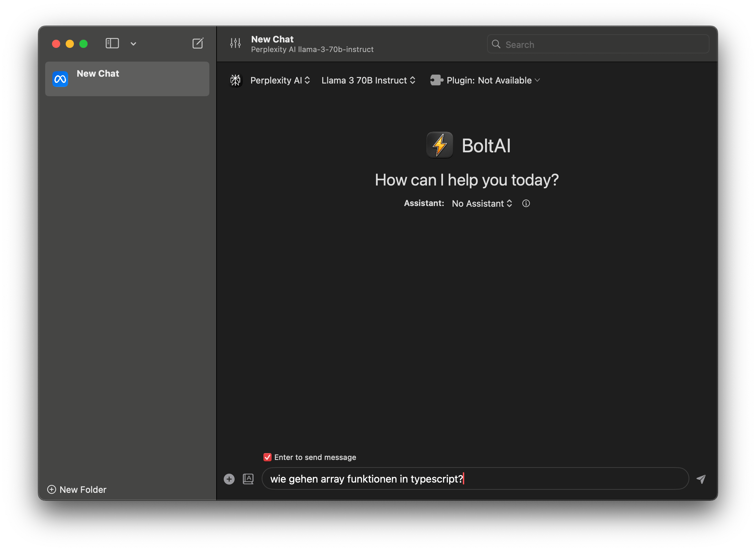Close the window with red button
This screenshot has width=756, height=551.
(x=56, y=44)
